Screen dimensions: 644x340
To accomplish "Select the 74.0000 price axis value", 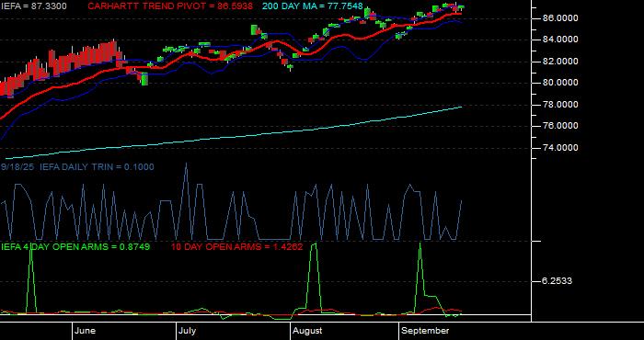I will point(561,148).
